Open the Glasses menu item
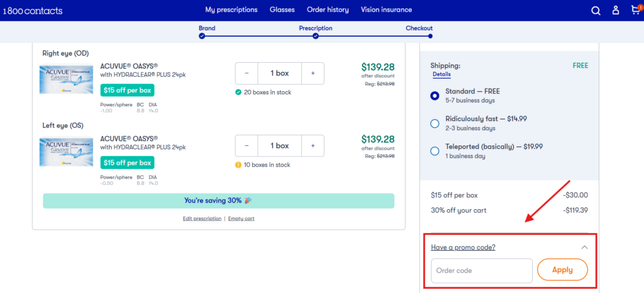 point(282,10)
